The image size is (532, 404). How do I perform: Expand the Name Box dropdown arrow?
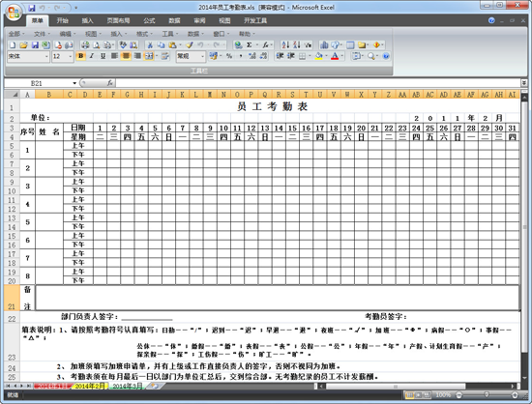tap(74, 83)
